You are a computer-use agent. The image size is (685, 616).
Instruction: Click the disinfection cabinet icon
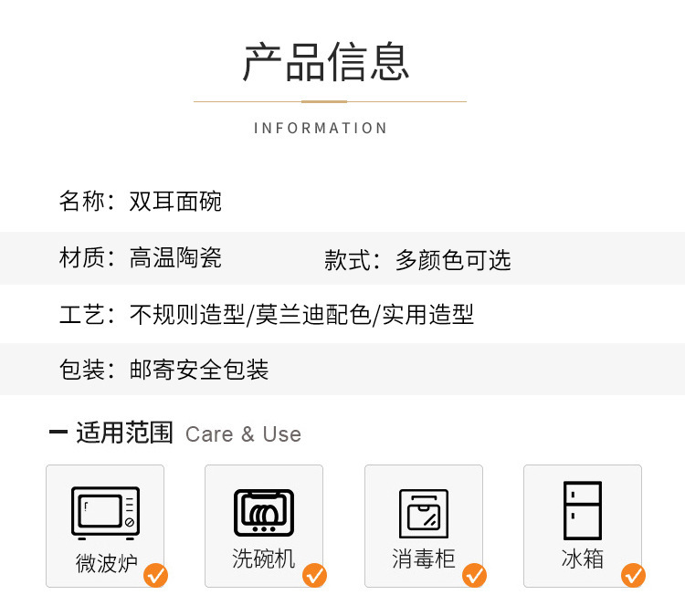(424, 513)
